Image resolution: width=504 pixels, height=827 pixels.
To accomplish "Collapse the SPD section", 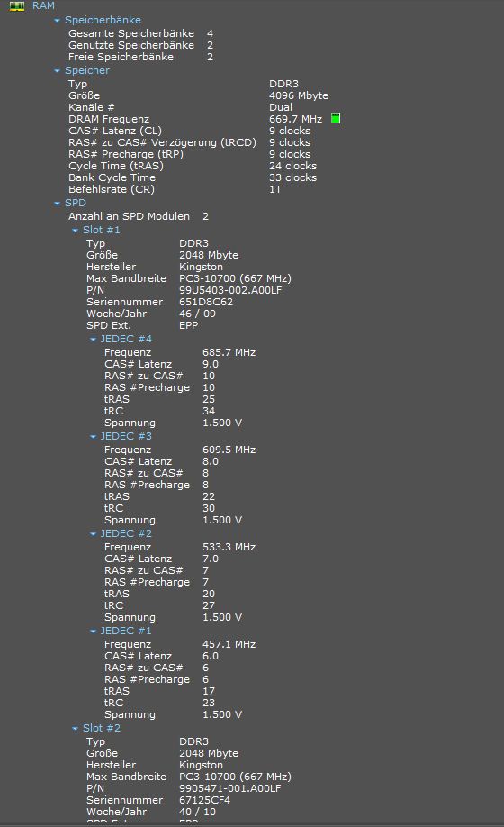I will point(57,203).
